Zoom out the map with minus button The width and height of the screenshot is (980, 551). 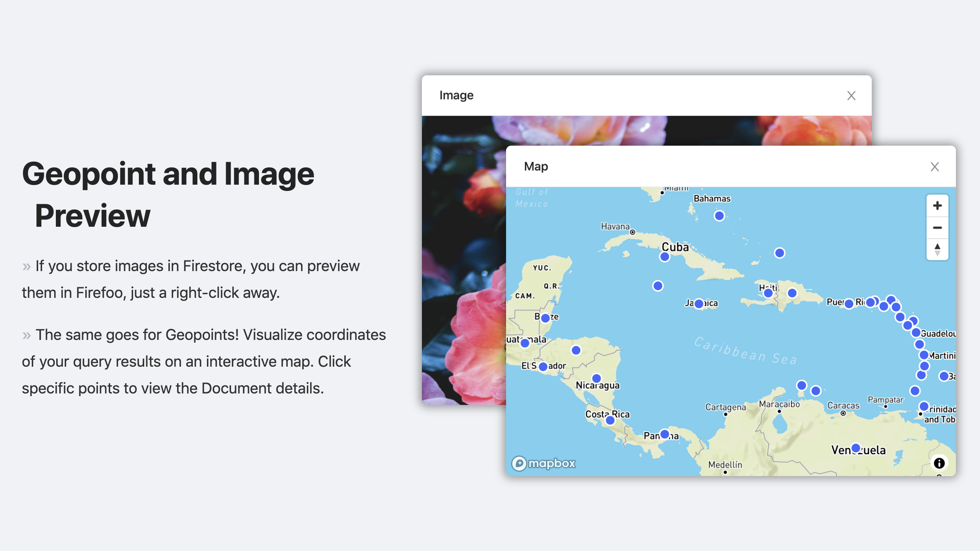coord(937,228)
